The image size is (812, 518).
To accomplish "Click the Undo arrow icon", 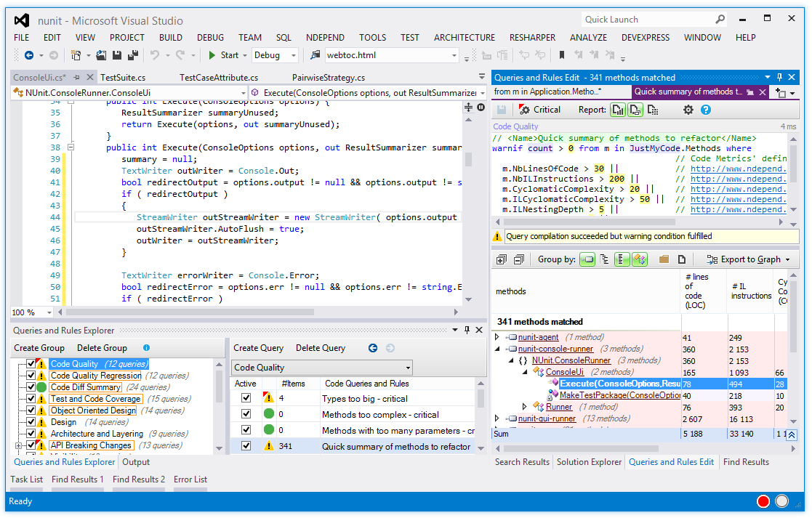I will tap(154, 55).
